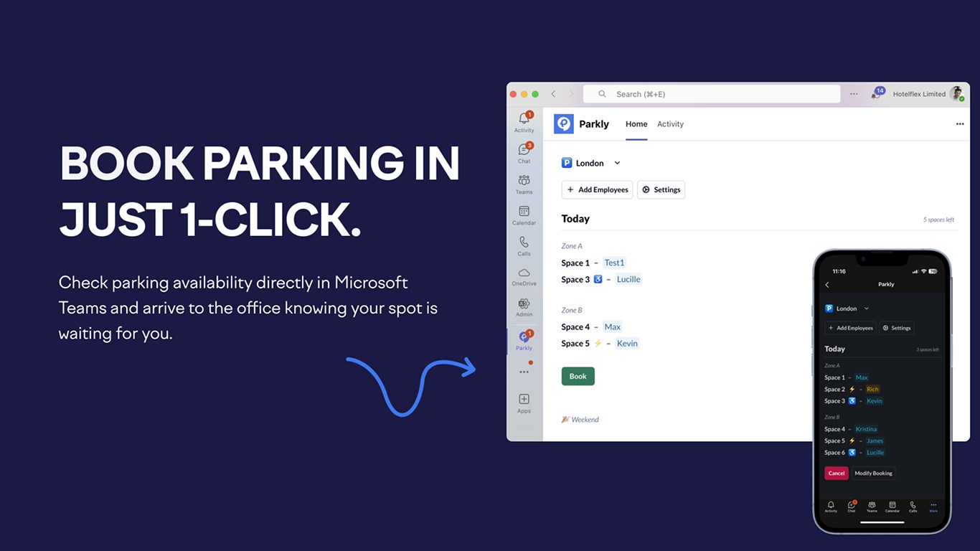
Task: Tap Lucille name tag on phone Space 6
Action: click(875, 453)
